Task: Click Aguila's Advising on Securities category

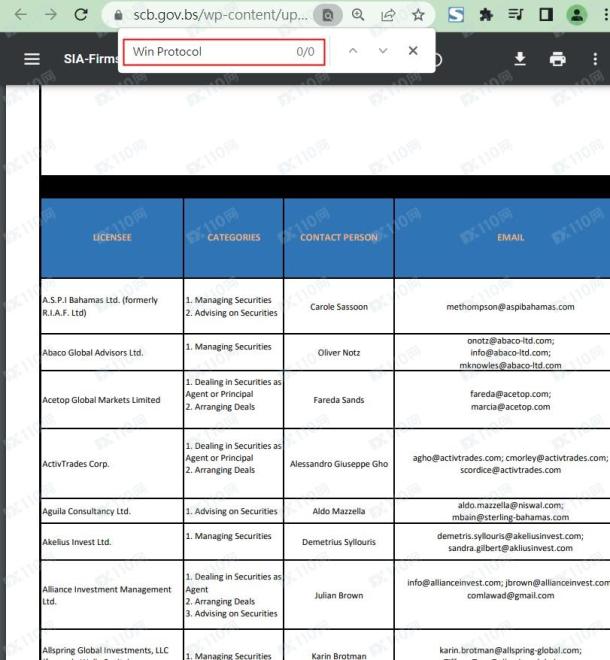Action: click(x=232, y=511)
